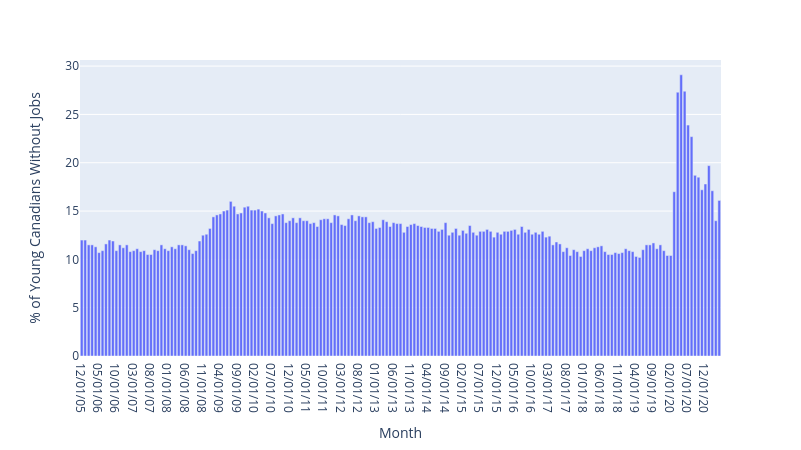This screenshot has width=801, height=450.
Task: Click the x-axis date label 11/01/08
Action: coord(202,388)
